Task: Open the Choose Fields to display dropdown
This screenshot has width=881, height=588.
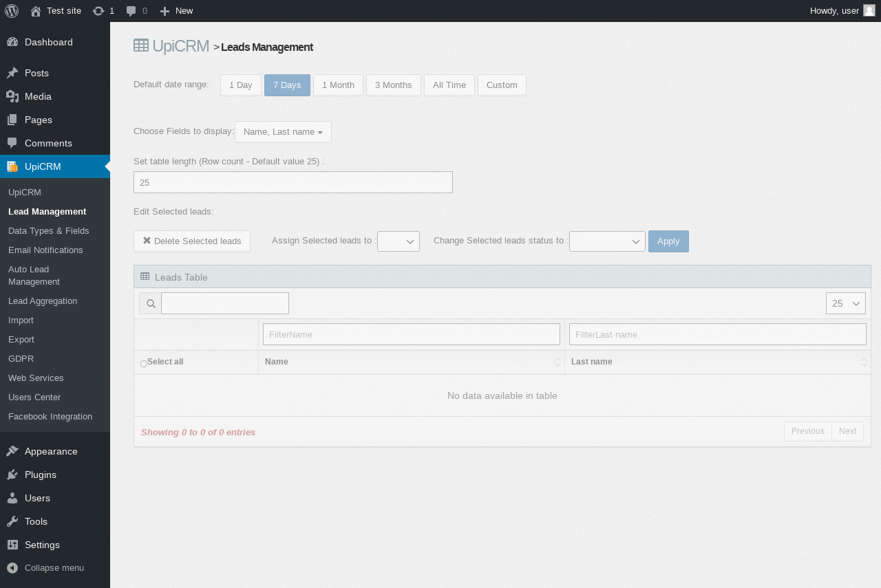Action: point(283,132)
